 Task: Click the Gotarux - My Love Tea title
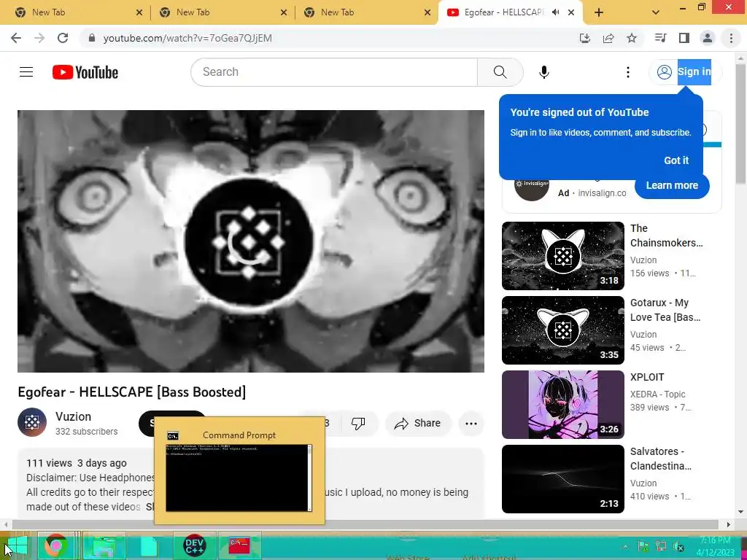tap(665, 310)
